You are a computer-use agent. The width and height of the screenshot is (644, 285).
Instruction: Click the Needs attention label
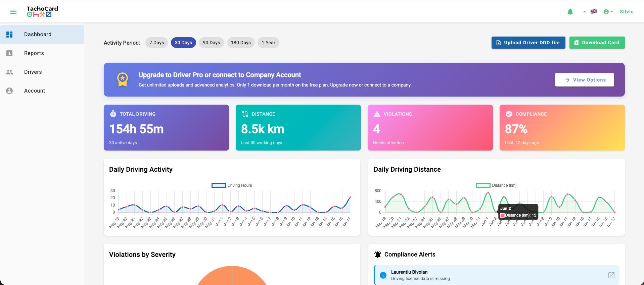pos(388,143)
